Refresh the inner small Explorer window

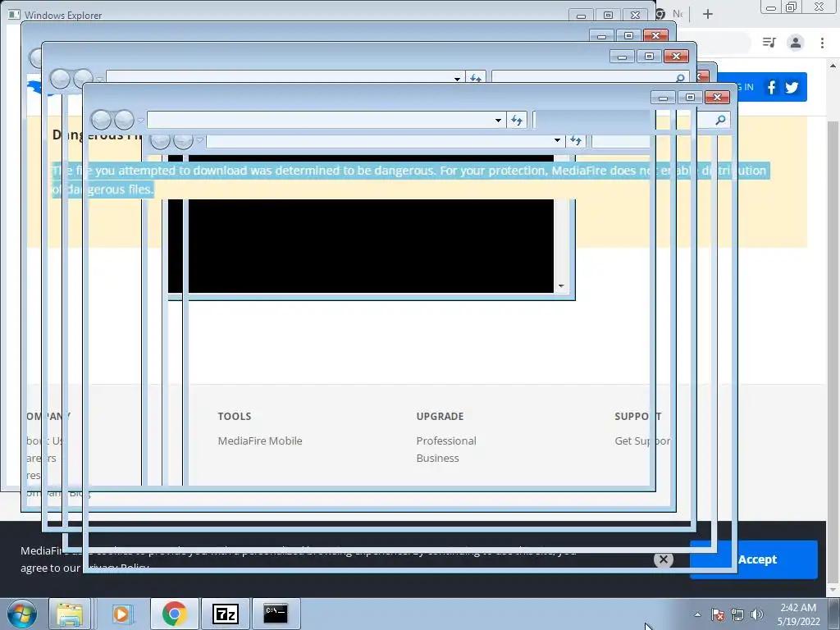(x=576, y=140)
